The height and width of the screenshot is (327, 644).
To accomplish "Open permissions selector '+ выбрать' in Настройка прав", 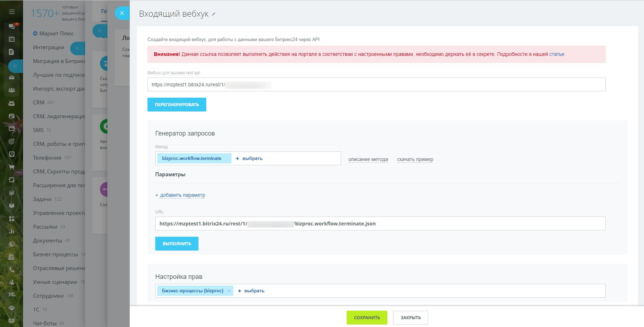I will (x=251, y=291).
